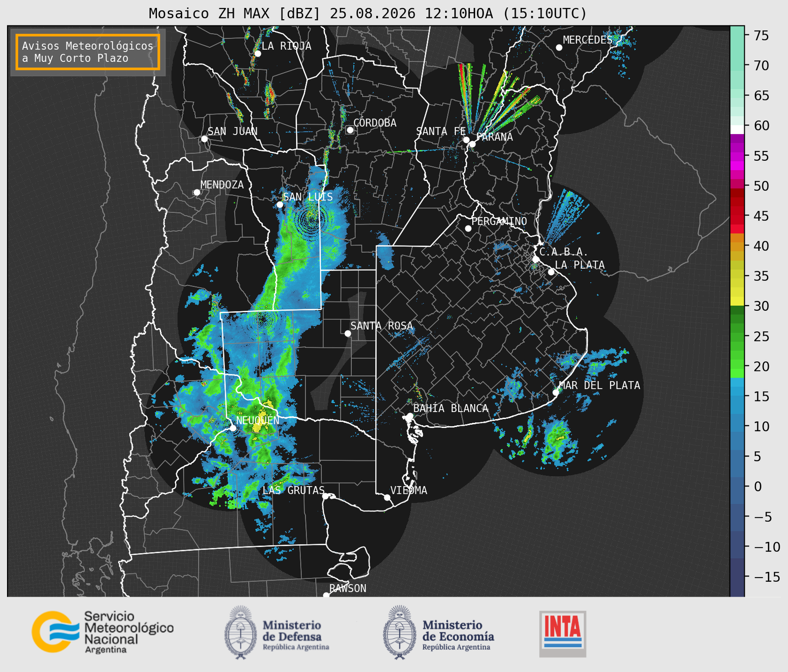Viewport: 788px width, 672px height.
Task: Click the Ministerio de Defensa emblem
Action: (x=240, y=632)
